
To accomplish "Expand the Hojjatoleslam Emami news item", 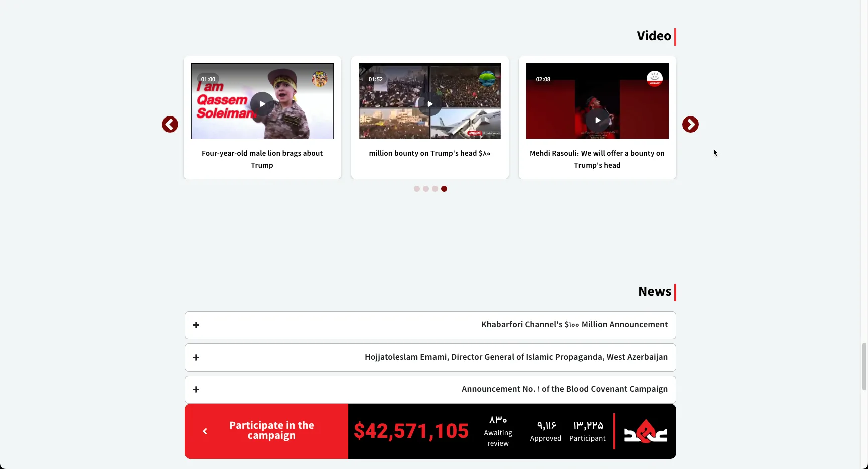I will (196, 358).
